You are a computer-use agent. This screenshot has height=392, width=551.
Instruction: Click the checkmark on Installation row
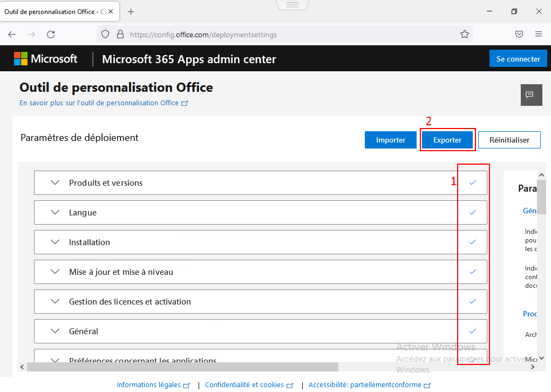473,242
